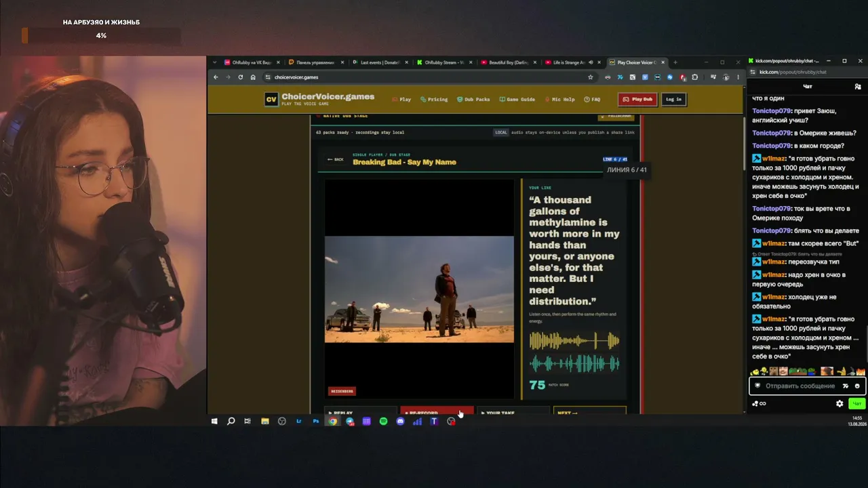Click the 75 match score value
Image resolution: width=868 pixels, height=488 pixels.
tap(537, 385)
